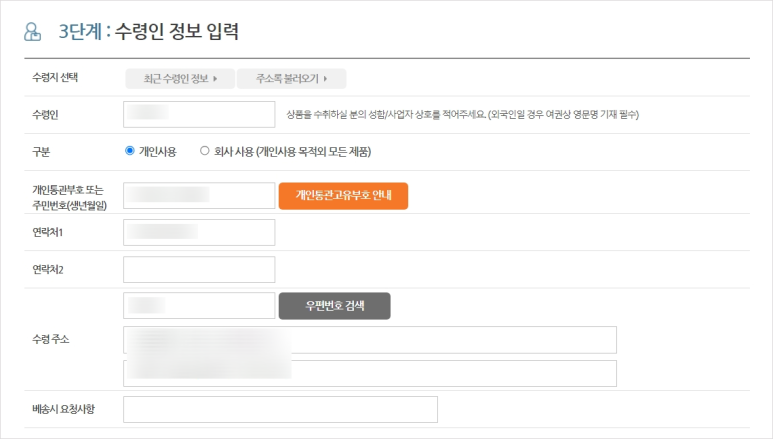Click the 수령인 name input field

pyautogui.click(x=199, y=114)
